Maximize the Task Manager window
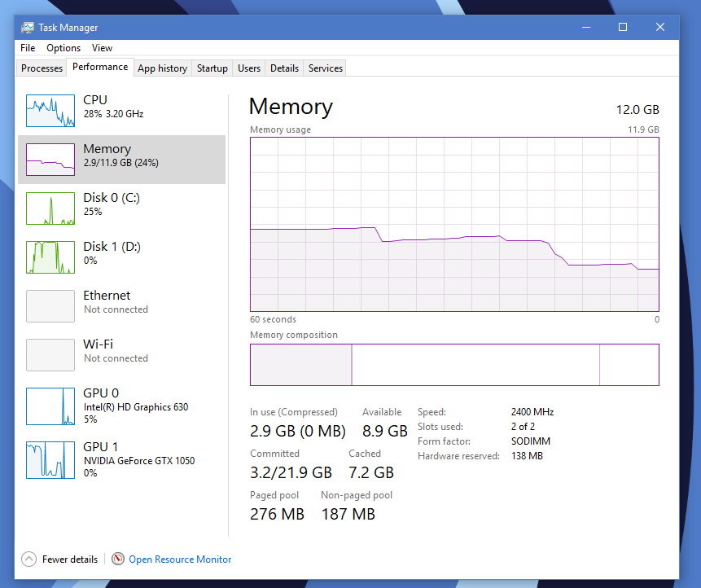701x588 pixels. [622, 27]
